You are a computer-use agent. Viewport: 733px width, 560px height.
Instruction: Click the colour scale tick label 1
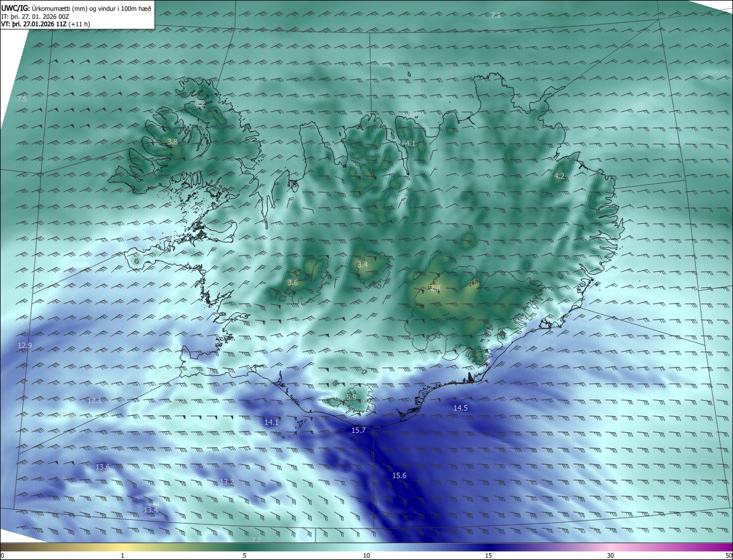coord(123,555)
